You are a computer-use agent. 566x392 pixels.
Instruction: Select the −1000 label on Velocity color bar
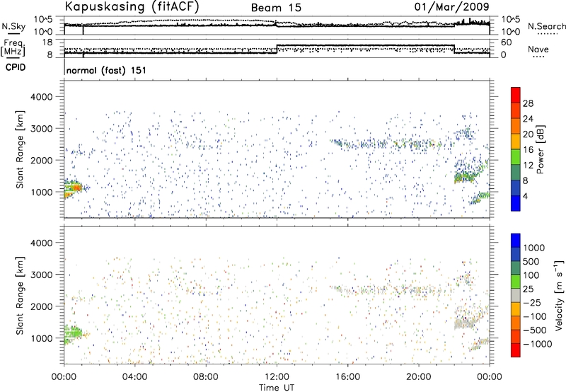pyautogui.click(x=538, y=344)
